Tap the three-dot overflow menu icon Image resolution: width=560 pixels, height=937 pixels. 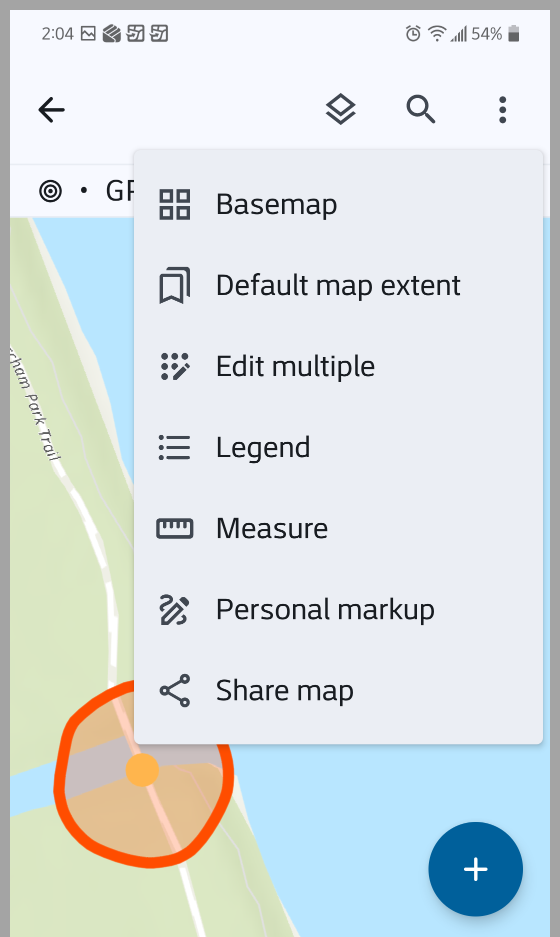pos(502,110)
